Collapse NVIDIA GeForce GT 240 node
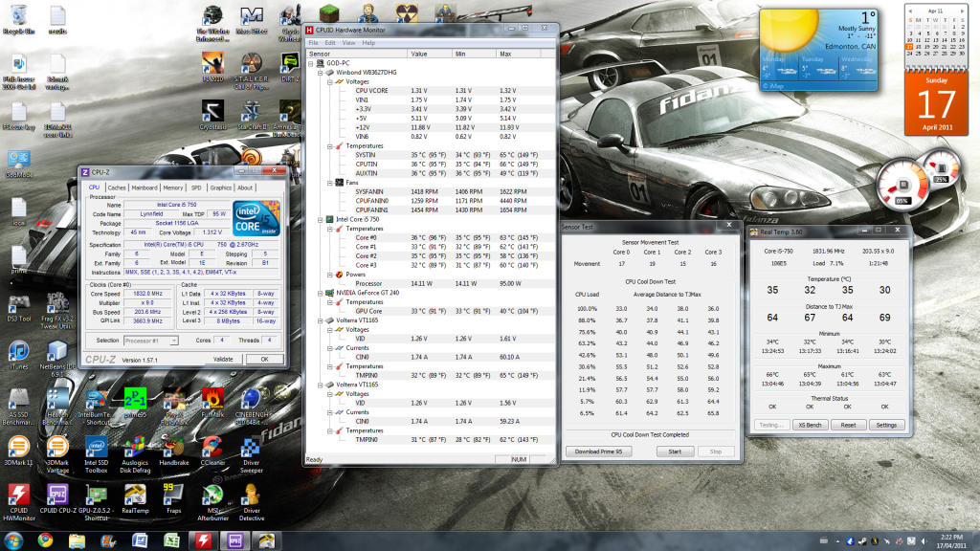The image size is (980, 551). pos(321,293)
